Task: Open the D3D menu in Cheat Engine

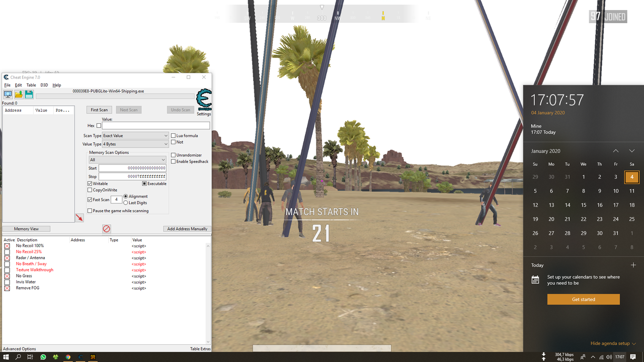Action: coord(44,85)
